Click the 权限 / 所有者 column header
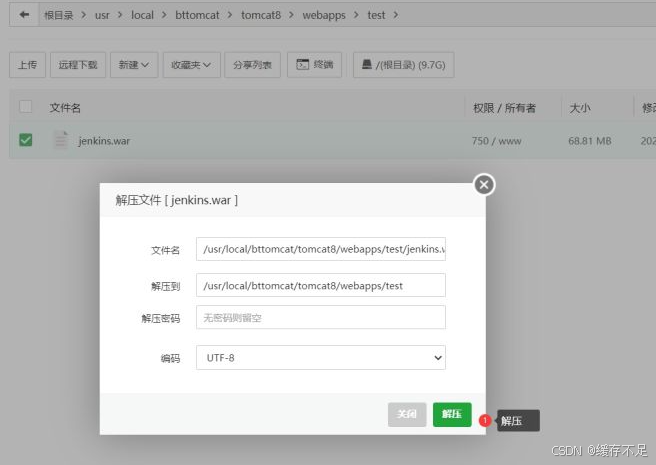 pyautogui.click(x=504, y=108)
